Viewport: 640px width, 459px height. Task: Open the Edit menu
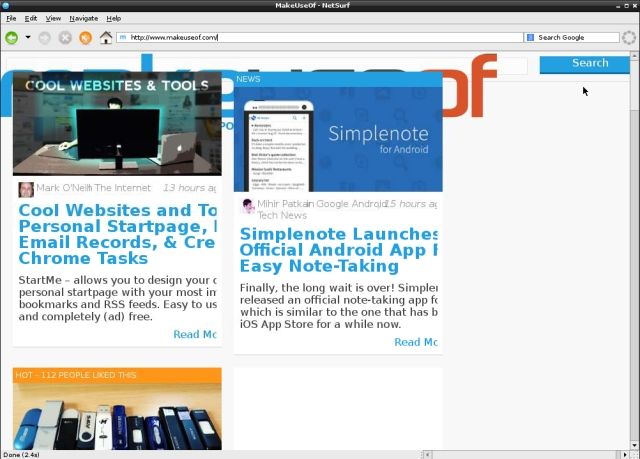pyautogui.click(x=31, y=18)
